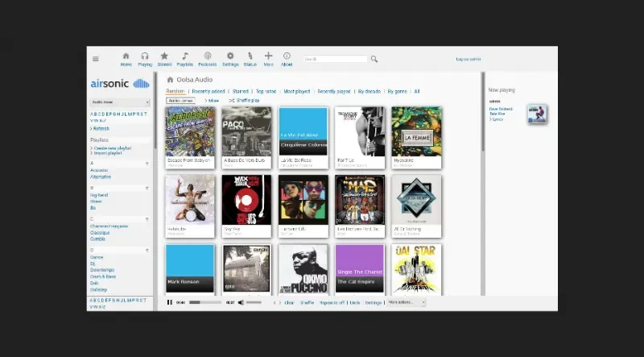Expand the More option near Shuffle play
Image resolution: width=644 pixels, height=357 pixels.
pos(212,101)
